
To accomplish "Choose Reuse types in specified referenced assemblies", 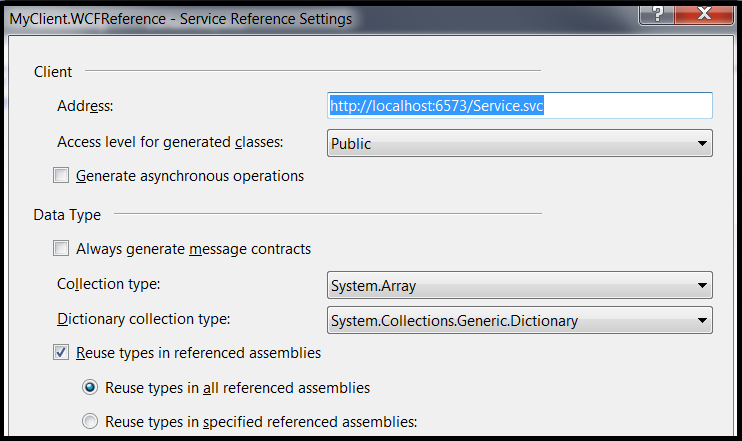I will click(90, 421).
